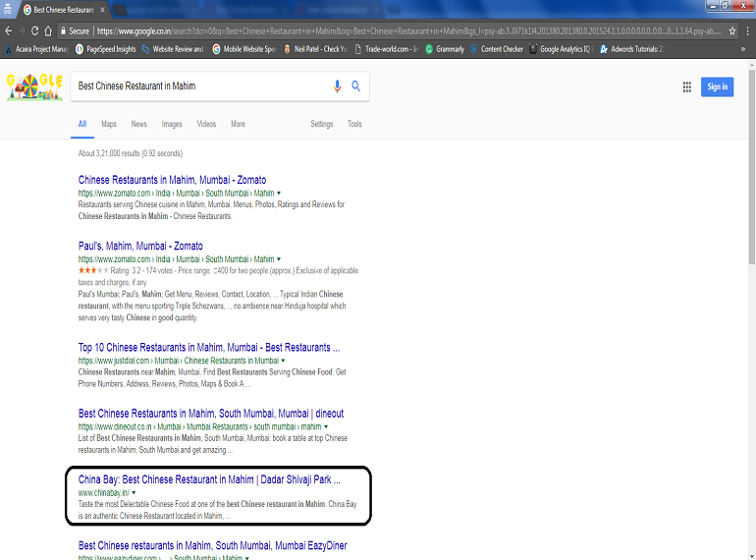
Task: Click the scrollbar down arrow
Action: [x=752, y=556]
